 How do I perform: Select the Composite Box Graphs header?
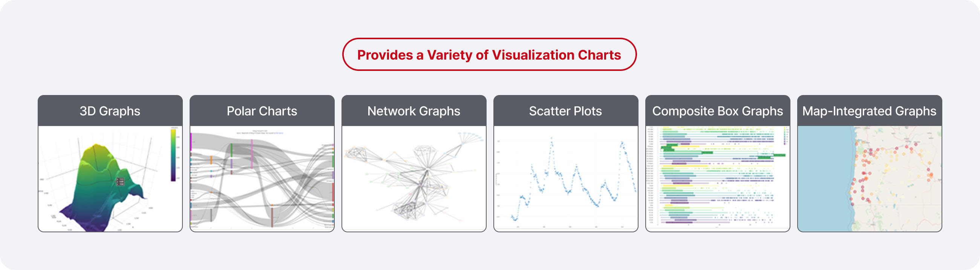click(717, 111)
